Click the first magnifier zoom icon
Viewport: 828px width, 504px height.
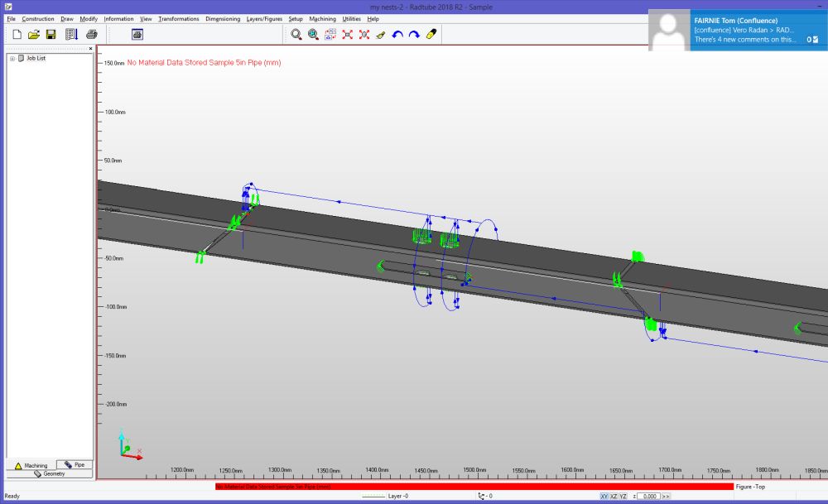[296, 34]
